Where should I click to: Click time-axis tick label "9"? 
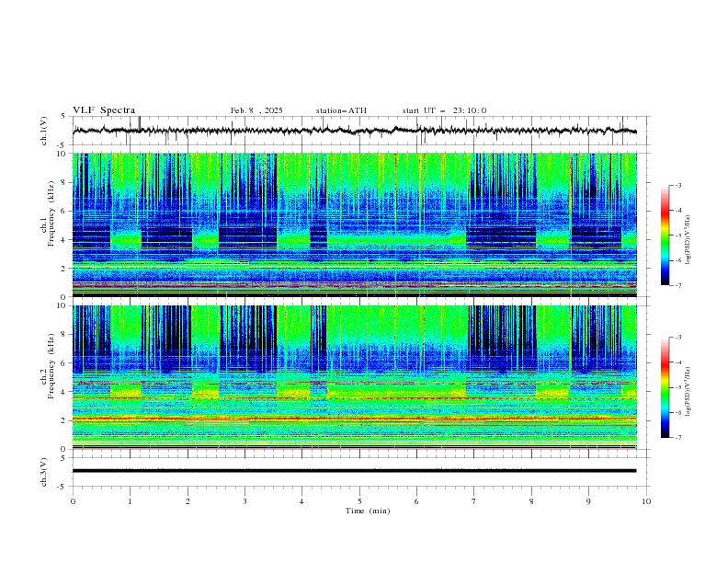pyautogui.click(x=588, y=501)
